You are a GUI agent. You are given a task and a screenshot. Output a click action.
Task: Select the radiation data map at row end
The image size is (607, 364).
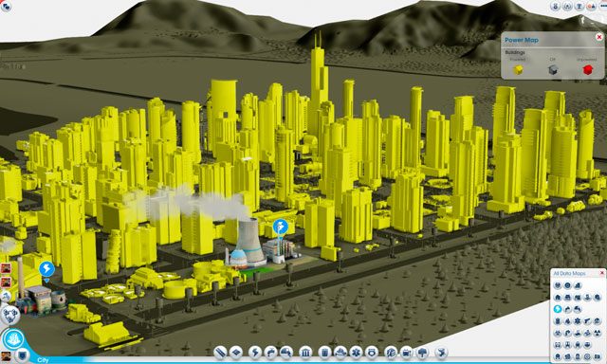(598, 333)
